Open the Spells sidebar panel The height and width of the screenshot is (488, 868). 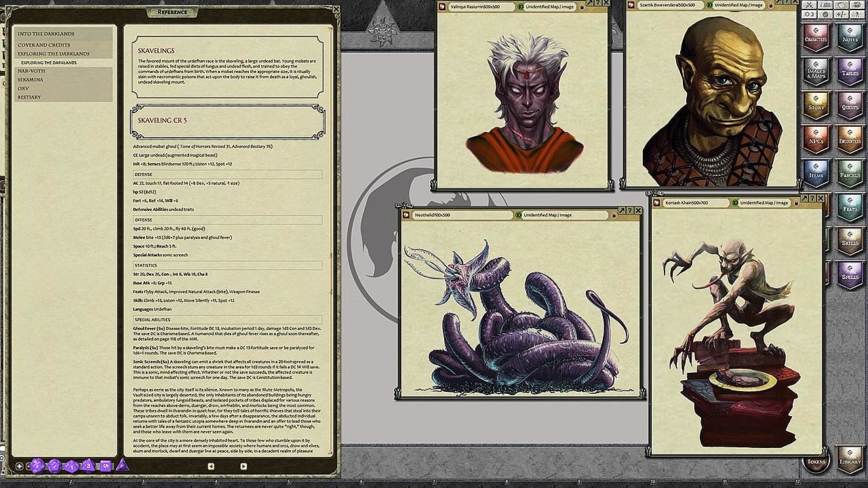click(x=849, y=274)
